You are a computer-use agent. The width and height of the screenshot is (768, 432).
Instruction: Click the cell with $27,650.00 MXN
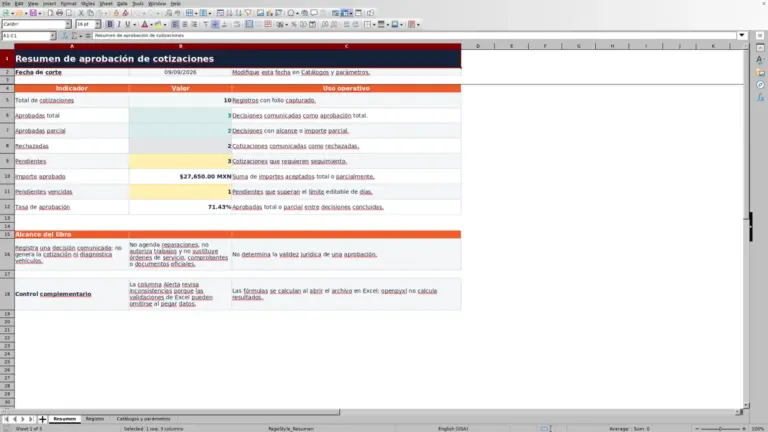pos(180,176)
